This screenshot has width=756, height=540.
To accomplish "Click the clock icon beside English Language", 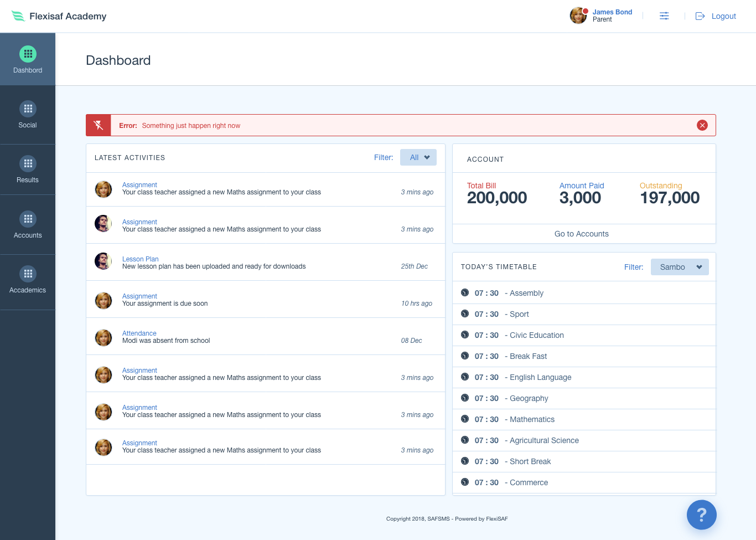I will pos(465,377).
